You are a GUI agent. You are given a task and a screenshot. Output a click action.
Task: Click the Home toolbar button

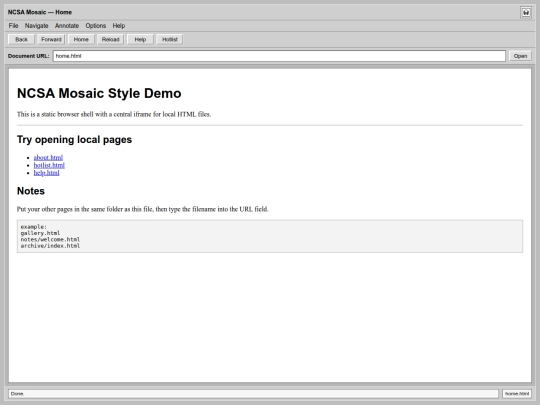click(81, 40)
